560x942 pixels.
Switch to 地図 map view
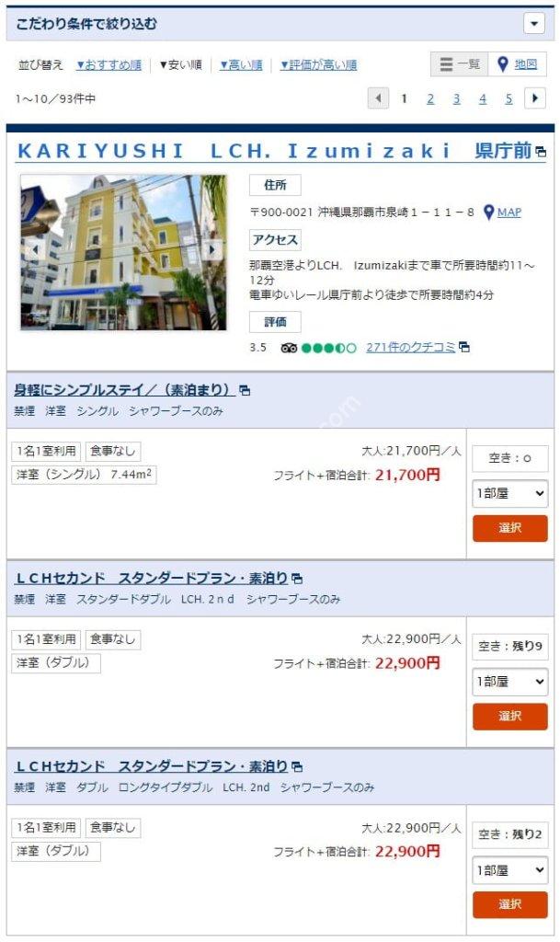click(x=518, y=63)
